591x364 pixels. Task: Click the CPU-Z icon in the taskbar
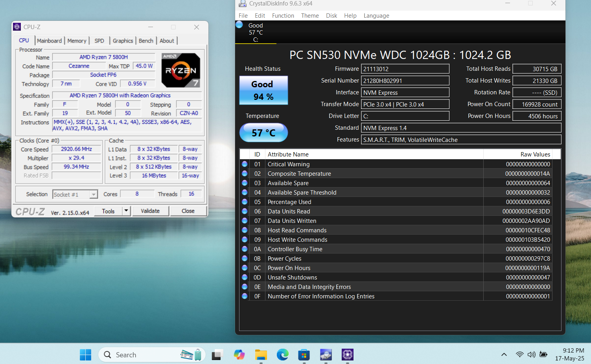347,355
